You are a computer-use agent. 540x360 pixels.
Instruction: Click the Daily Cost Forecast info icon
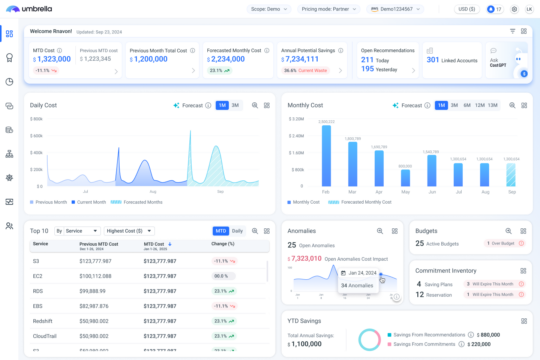click(x=208, y=105)
